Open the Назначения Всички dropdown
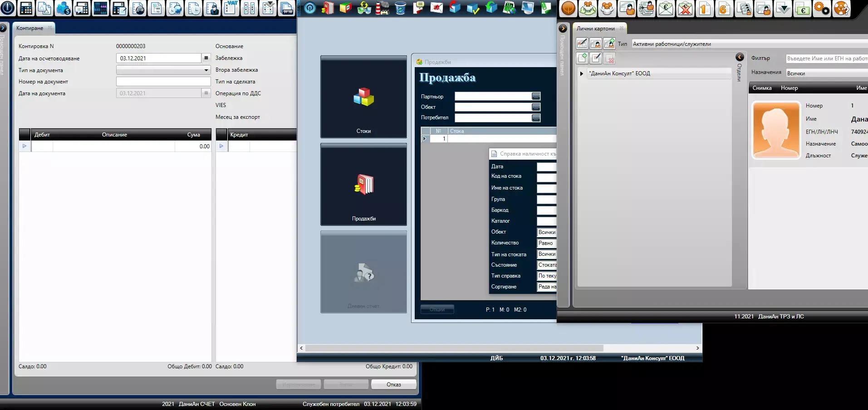 coord(826,73)
